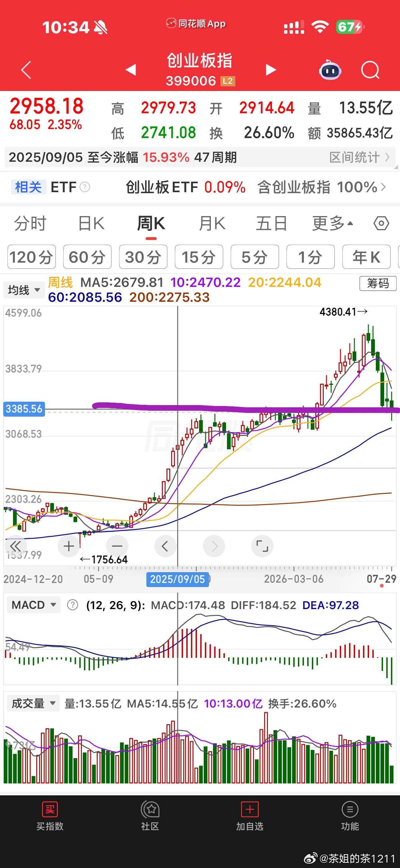Open the MACD indicator dropdown
400x868 pixels.
tap(34, 605)
